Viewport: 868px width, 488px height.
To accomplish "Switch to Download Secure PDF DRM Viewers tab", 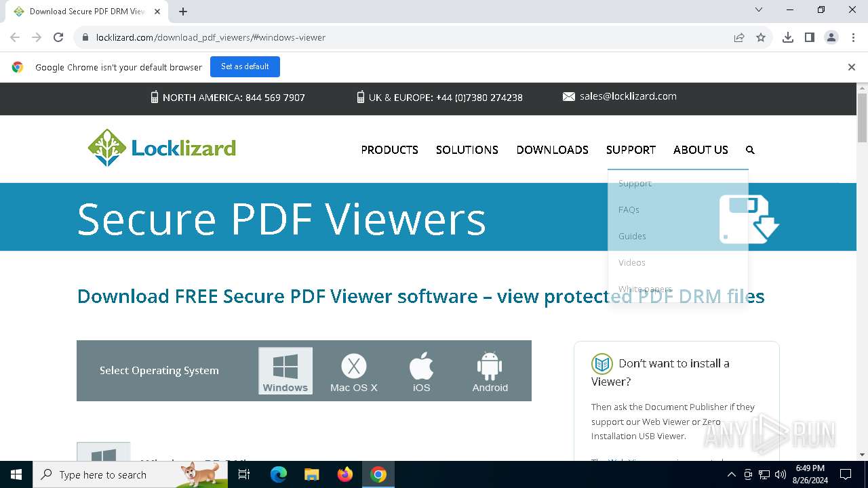I will click(x=87, y=12).
